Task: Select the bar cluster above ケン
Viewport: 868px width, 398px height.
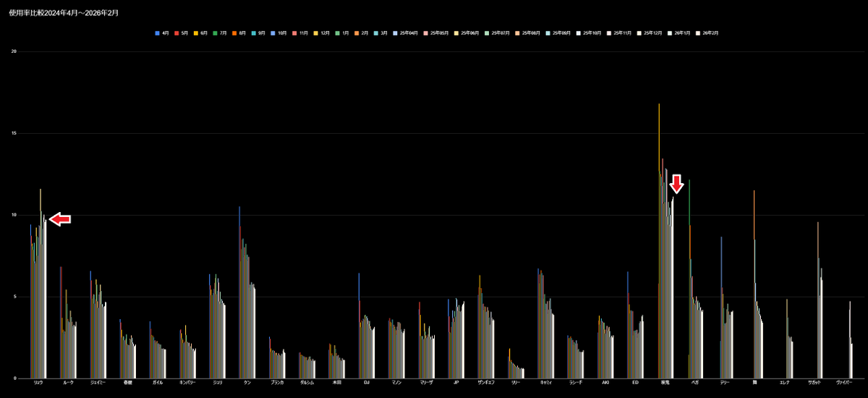Action: (x=247, y=292)
